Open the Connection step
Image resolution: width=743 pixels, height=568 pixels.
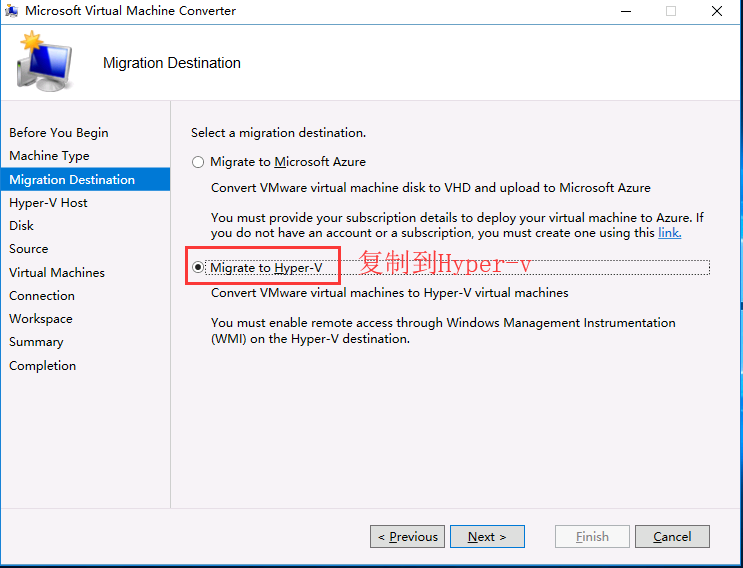pos(42,296)
